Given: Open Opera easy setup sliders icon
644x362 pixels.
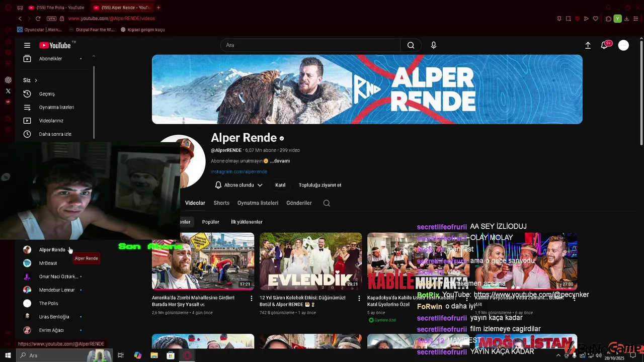Looking at the screenshot, I should [x=635, y=19].
